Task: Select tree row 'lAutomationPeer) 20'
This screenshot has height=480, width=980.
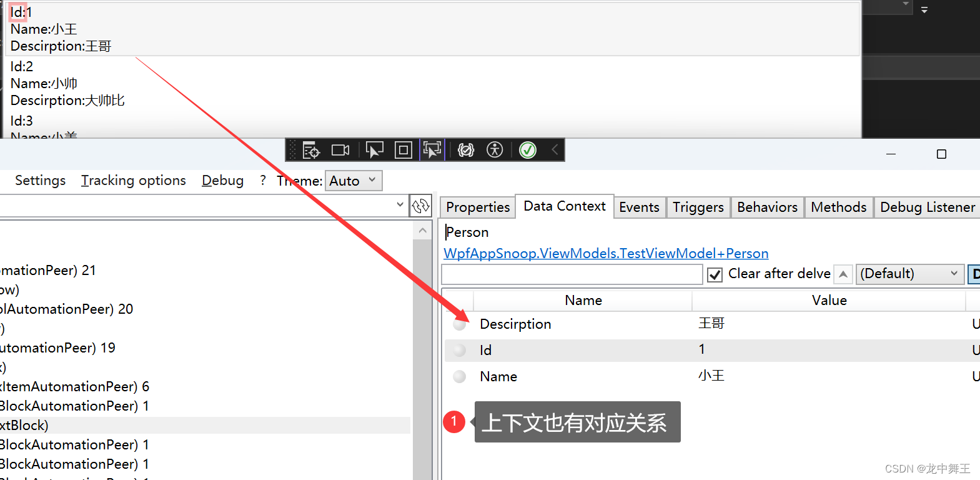Action: coord(66,309)
